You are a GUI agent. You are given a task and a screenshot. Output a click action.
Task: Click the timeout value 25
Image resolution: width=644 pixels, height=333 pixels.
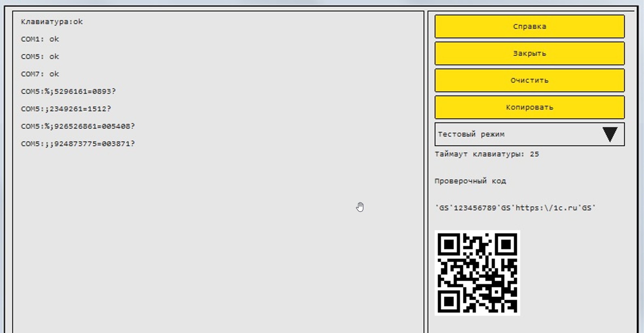tap(534, 154)
